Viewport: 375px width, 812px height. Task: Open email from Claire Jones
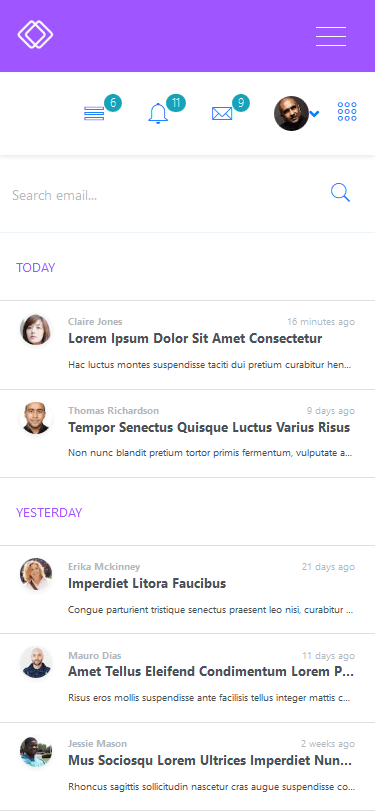point(188,344)
